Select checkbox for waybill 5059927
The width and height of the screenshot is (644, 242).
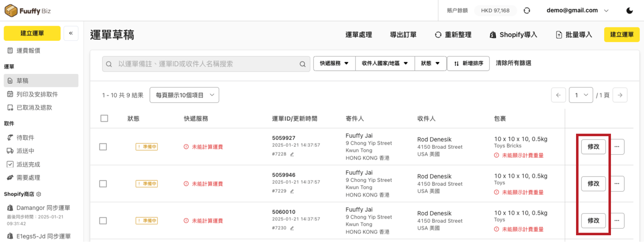point(103,147)
